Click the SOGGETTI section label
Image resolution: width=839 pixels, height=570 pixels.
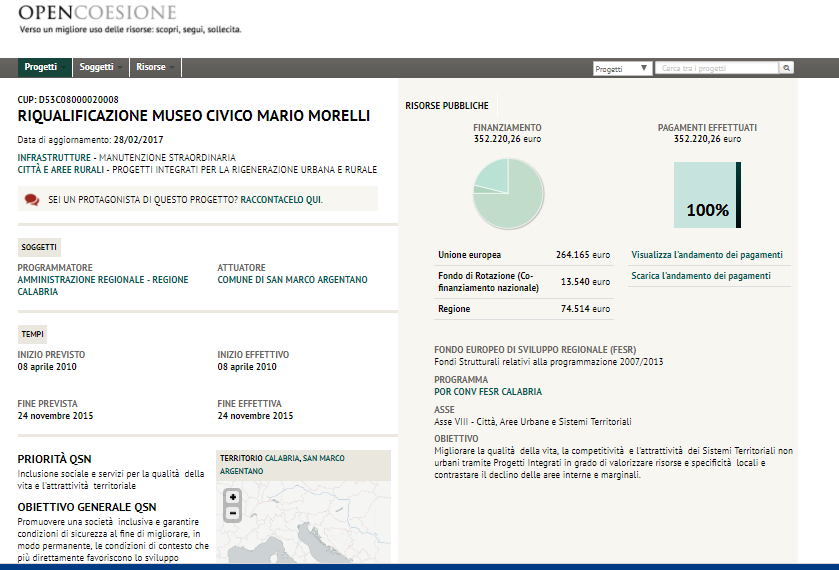[39, 247]
